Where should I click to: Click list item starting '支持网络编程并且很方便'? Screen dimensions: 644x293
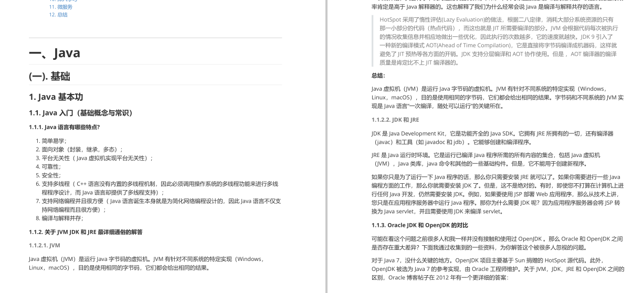(x=161, y=205)
